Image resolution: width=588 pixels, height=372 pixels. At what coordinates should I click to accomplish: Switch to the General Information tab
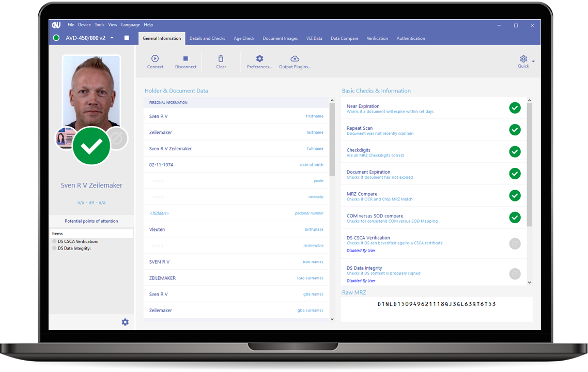click(x=162, y=38)
